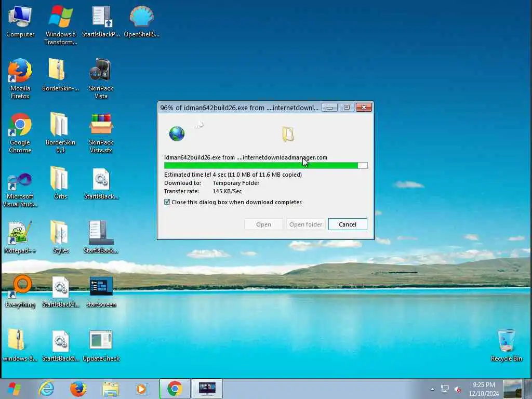Select the SkinPack Vista icon
This screenshot has width=532, height=399.
click(x=101, y=79)
